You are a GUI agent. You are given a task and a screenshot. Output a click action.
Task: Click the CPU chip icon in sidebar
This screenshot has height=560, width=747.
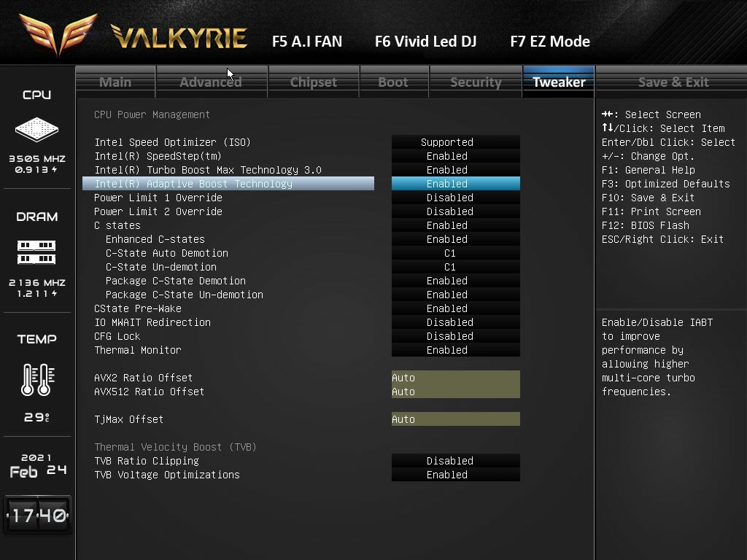coord(36,129)
